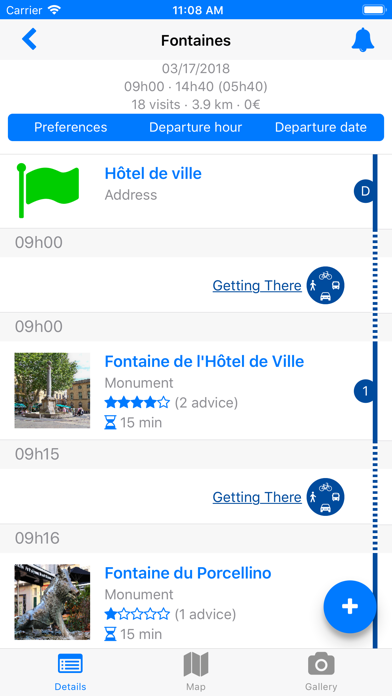Viewport: 392px width, 696px height.
Task: Open the Gallery camera tab
Action: (321, 672)
